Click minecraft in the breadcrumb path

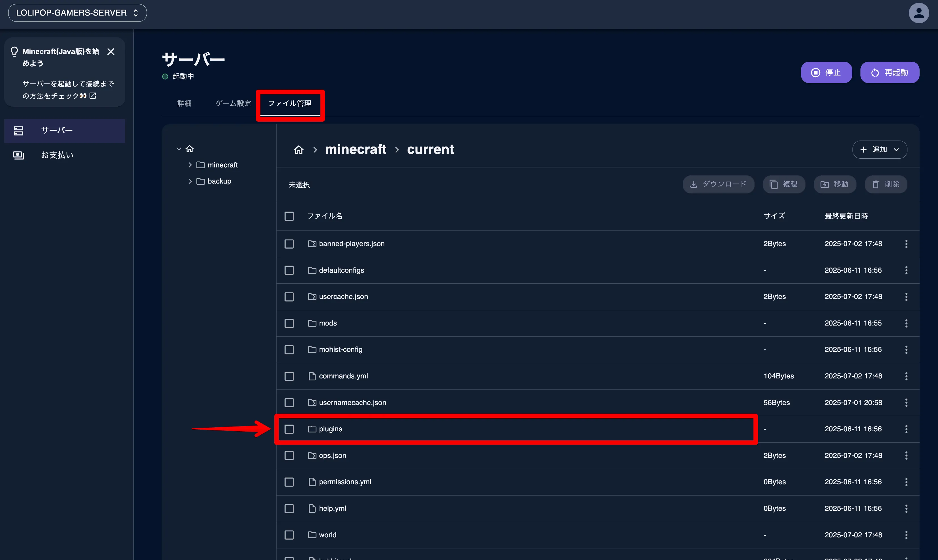[356, 149]
